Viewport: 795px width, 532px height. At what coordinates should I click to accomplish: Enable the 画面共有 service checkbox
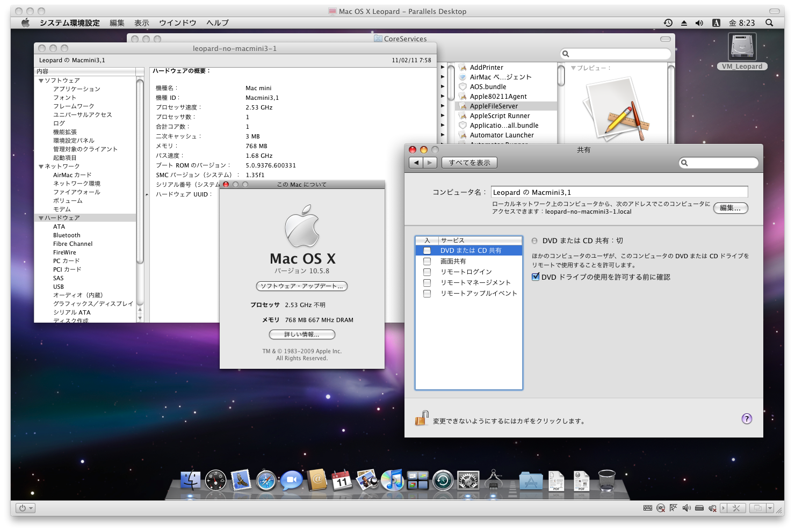pyautogui.click(x=427, y=261)
